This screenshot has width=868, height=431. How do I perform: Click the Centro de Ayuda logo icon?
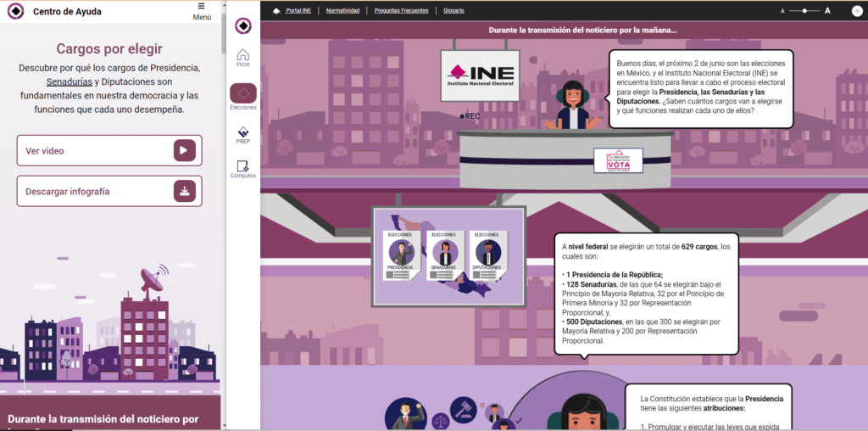pos(15,11)
